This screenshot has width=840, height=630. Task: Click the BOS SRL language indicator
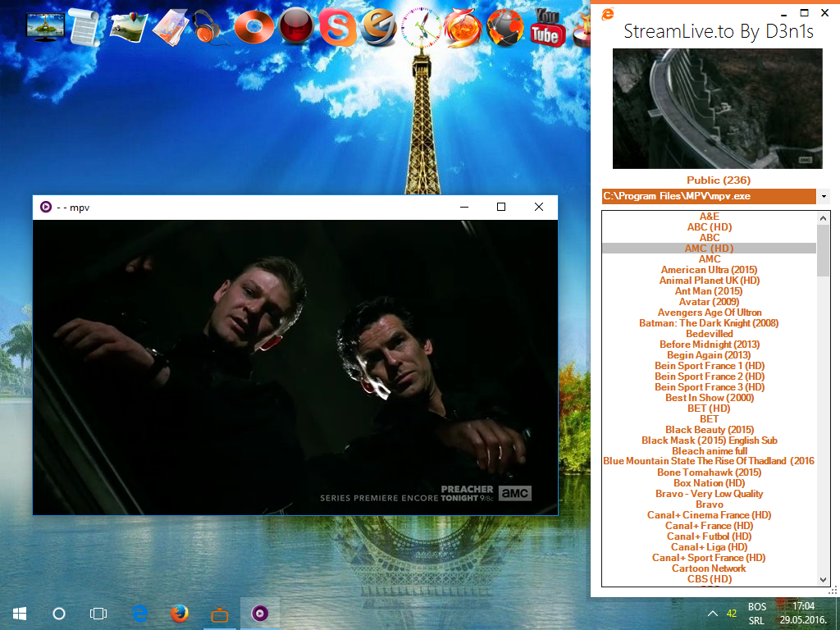pyautogui.click(x=757, y=614)
